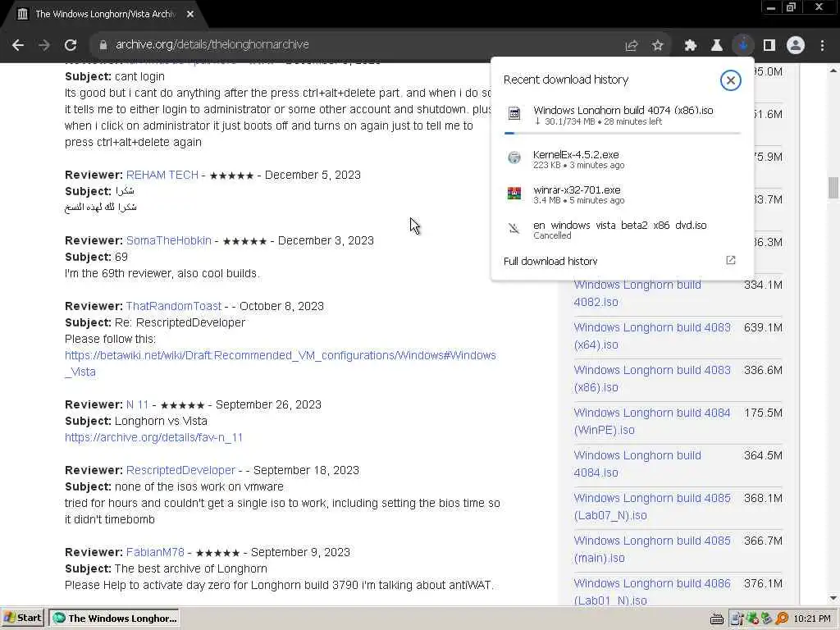Image resolution: width=840 pixels, height=630 pixels.
Task: Open Chrome three-dot menu
Action: [822, 46]
